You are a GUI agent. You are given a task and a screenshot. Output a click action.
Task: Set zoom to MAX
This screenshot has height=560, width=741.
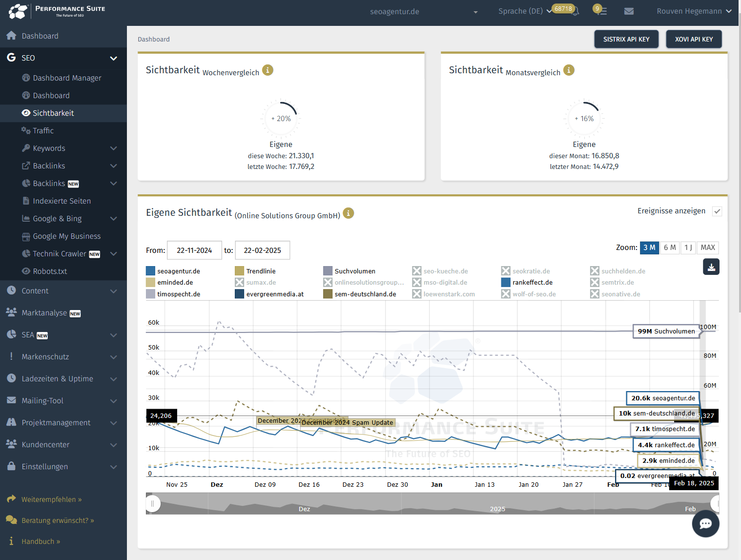pos(708,248)
